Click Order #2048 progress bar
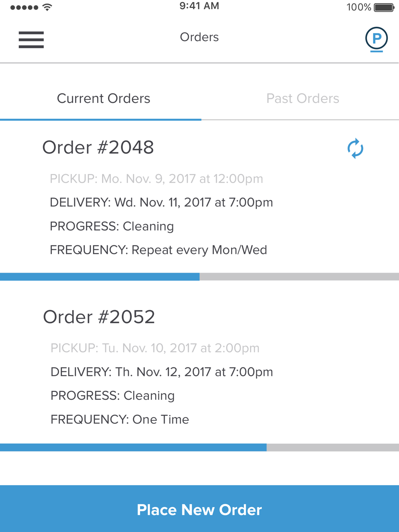 click(x=199, y=277)
